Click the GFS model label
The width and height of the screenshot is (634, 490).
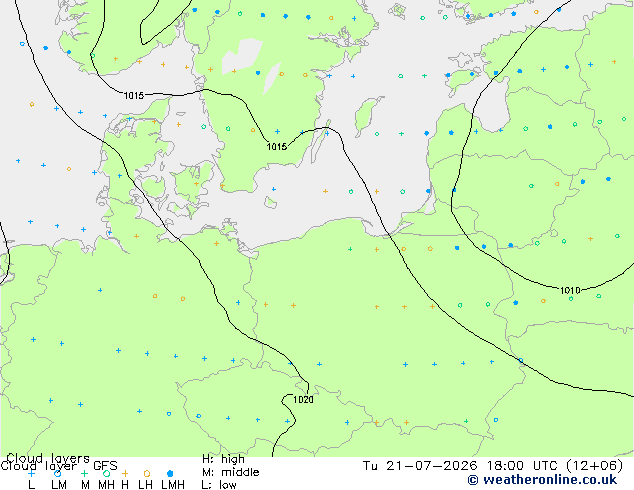pos(105,466)
